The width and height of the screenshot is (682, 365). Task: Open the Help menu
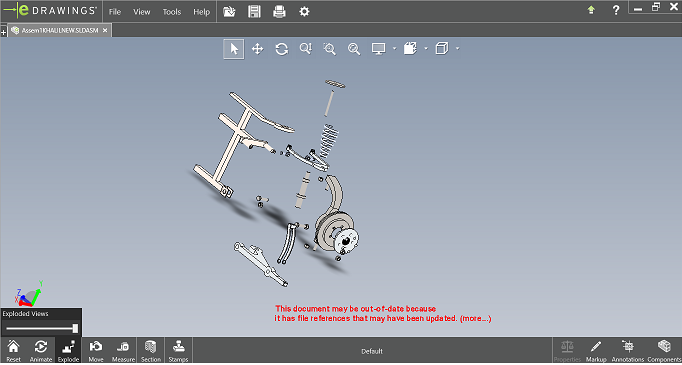(x=201, y=12)
